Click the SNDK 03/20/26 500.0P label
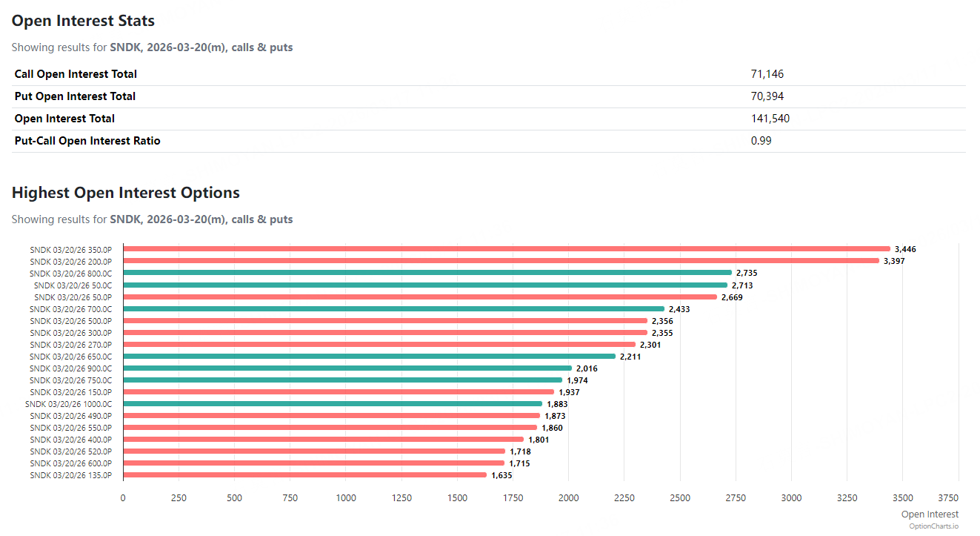980x536 pixels. click(71, 321)
